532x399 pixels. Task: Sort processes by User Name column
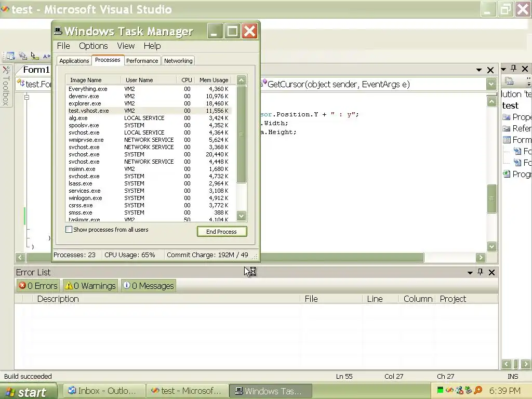click(149, 80)
